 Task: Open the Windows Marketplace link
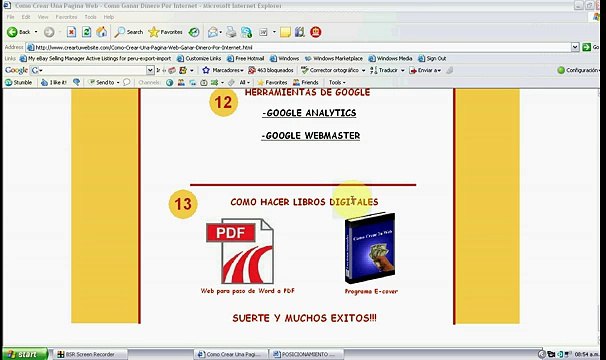click(334, 58)
